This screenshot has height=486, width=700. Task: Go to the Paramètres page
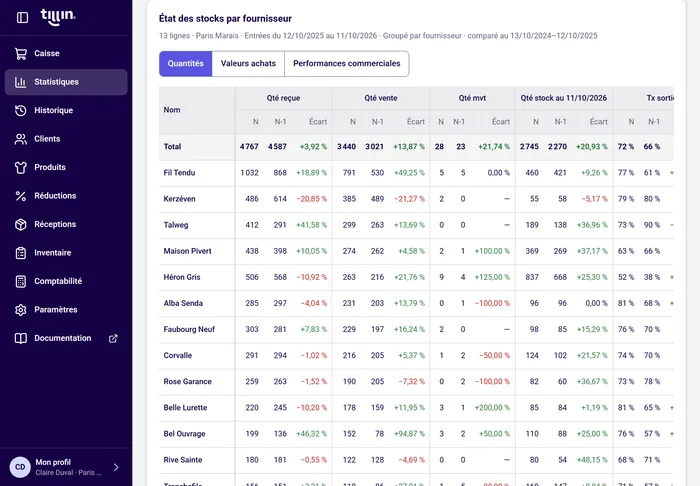click(66, 310)
